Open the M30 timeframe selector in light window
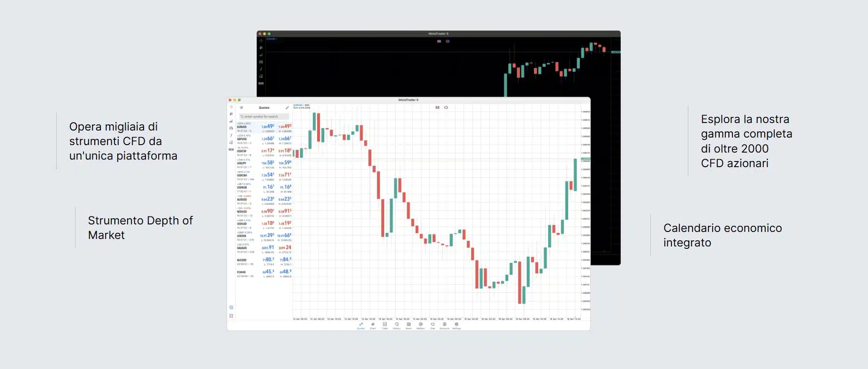Viewport: 868px width, 369px height. [x=231, y=150]
